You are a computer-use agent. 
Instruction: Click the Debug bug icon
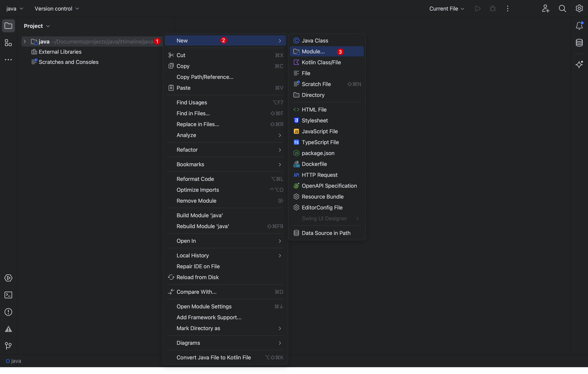point(493,8)
